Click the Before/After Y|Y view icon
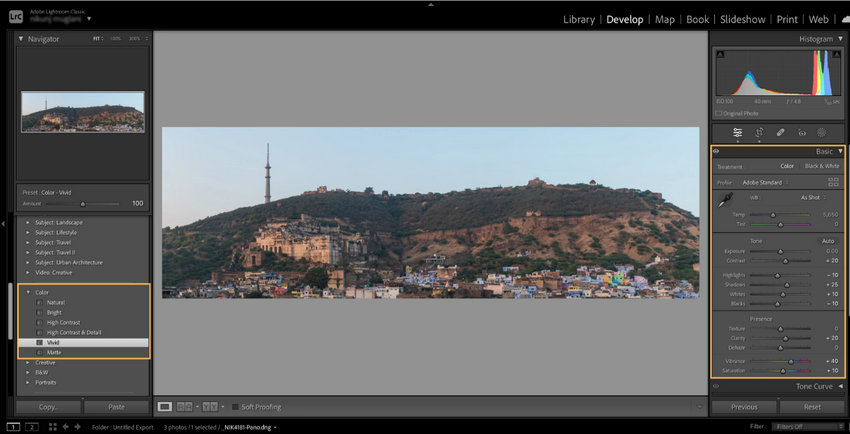 coord(209,406)
